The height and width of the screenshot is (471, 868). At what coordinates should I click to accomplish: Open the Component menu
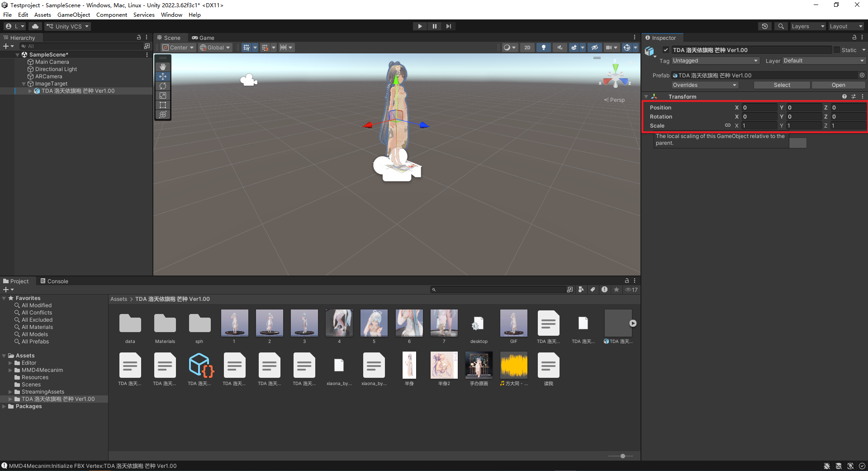(112, 15)
